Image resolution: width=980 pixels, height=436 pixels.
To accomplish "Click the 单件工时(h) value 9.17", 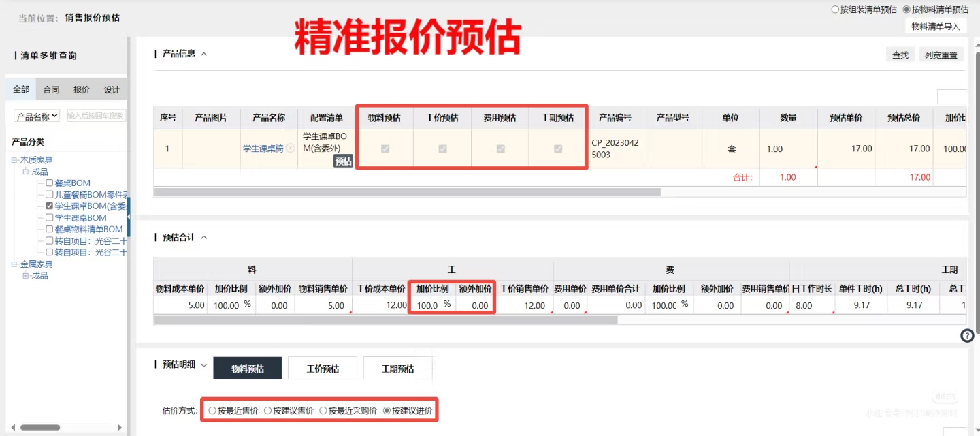I will pyautogui.click(x=862, y=305).
